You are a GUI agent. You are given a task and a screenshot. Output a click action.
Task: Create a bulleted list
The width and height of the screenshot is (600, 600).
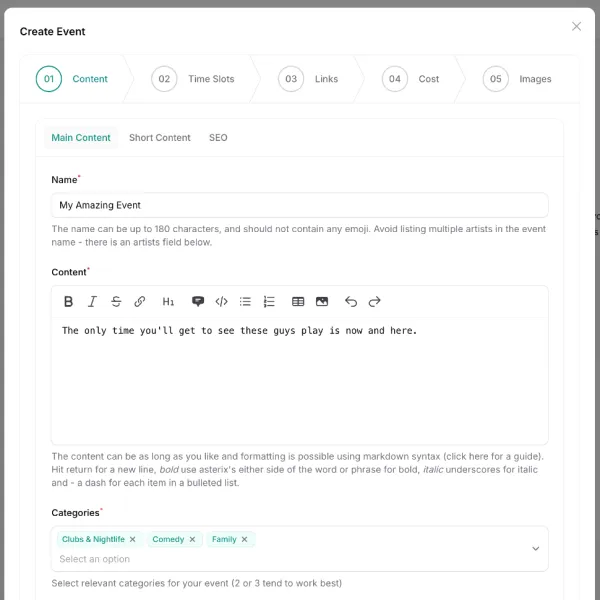pyautogui.click(x=245, y=302)
